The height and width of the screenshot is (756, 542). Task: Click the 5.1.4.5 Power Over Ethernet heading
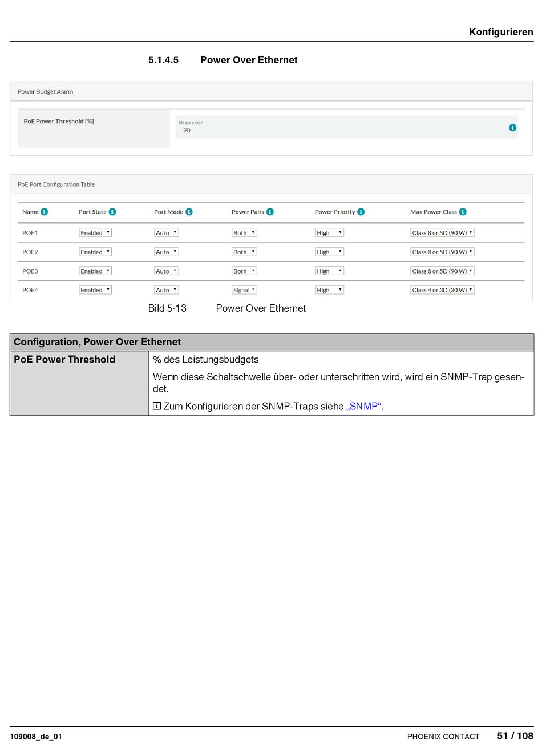pyautogui.click(x=223, y=60)
